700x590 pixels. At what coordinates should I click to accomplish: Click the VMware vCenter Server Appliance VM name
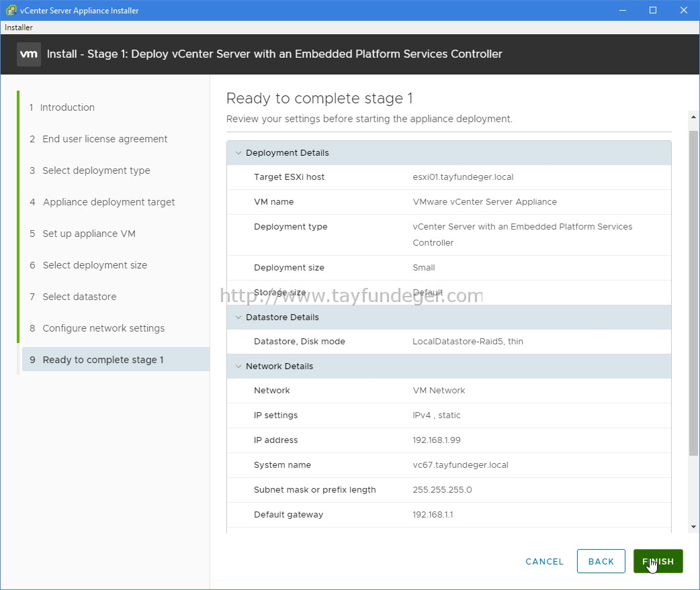tap(484, 202)
